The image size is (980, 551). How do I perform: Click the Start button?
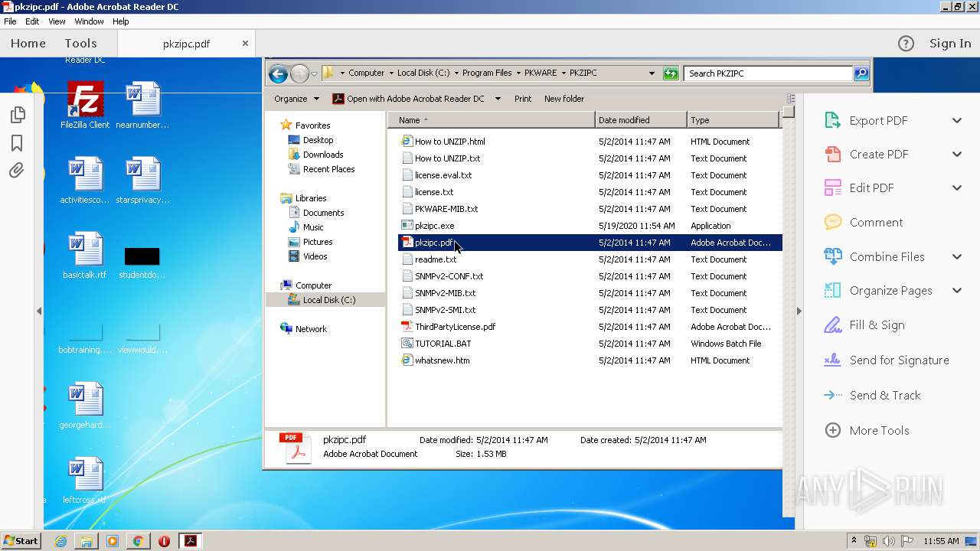[21, 541]
